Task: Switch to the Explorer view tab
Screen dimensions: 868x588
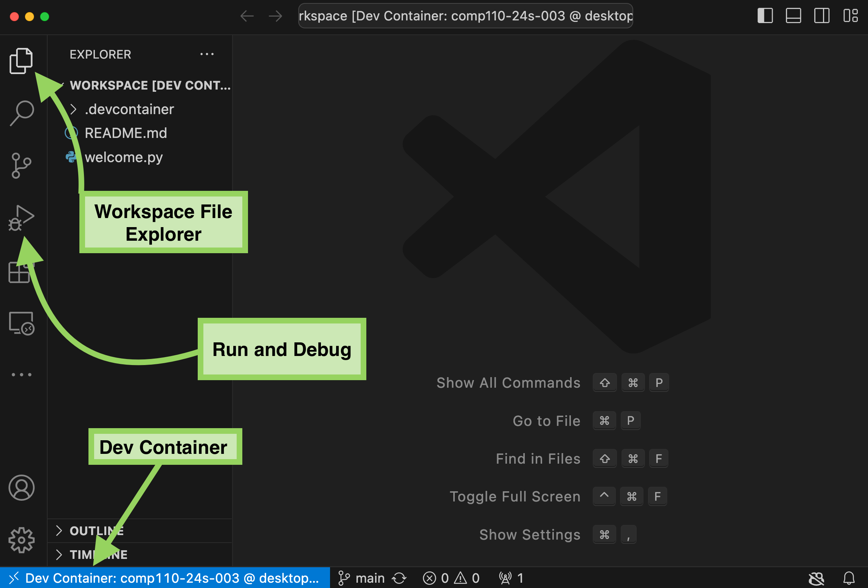Action: click(21, 60)
